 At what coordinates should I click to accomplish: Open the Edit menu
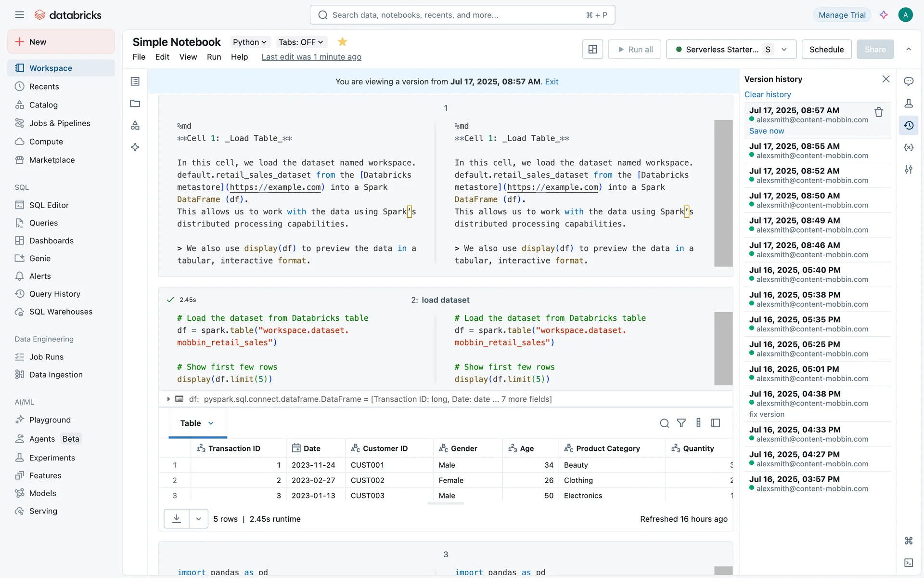click(162, 57)
